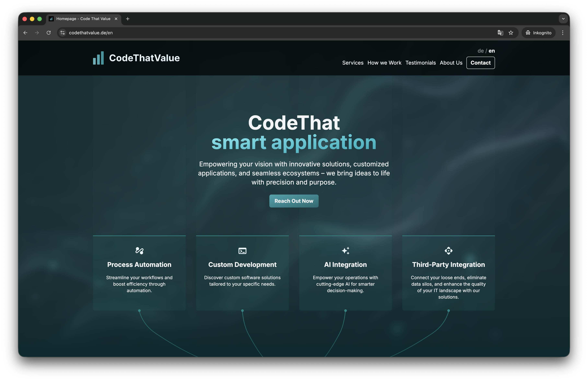Click the AI Integration sparkles icon
588x381 pixels.
coord(345,251)
